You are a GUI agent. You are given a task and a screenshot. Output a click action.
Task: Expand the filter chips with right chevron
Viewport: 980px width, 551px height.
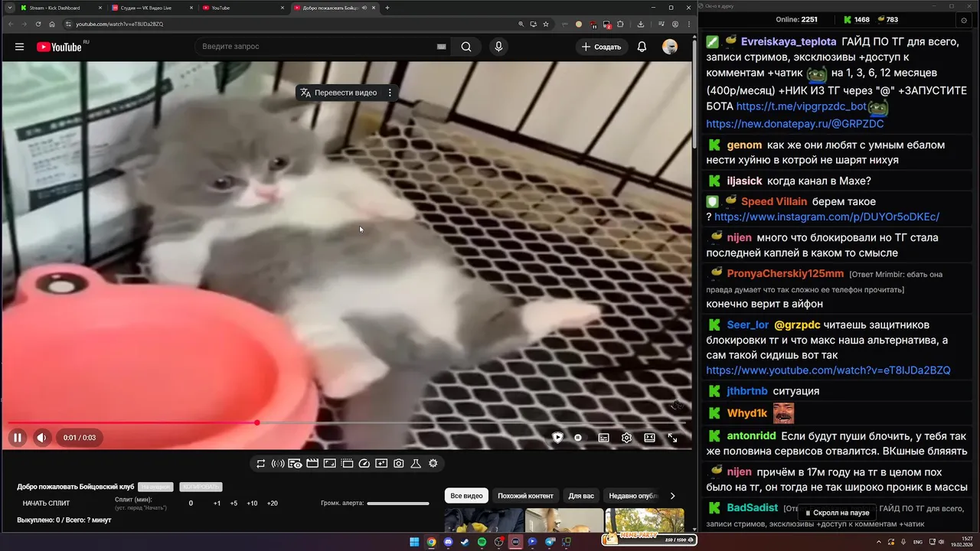(x=672, y=496)
